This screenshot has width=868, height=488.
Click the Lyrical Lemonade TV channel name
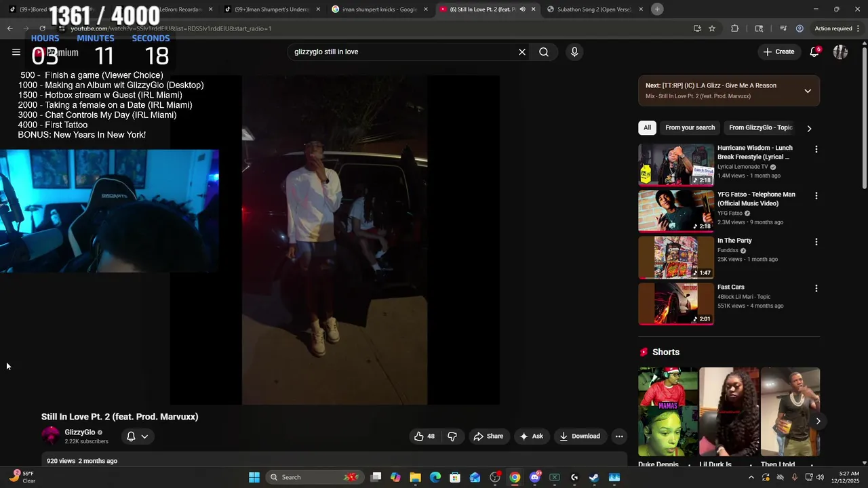[743, 167]
